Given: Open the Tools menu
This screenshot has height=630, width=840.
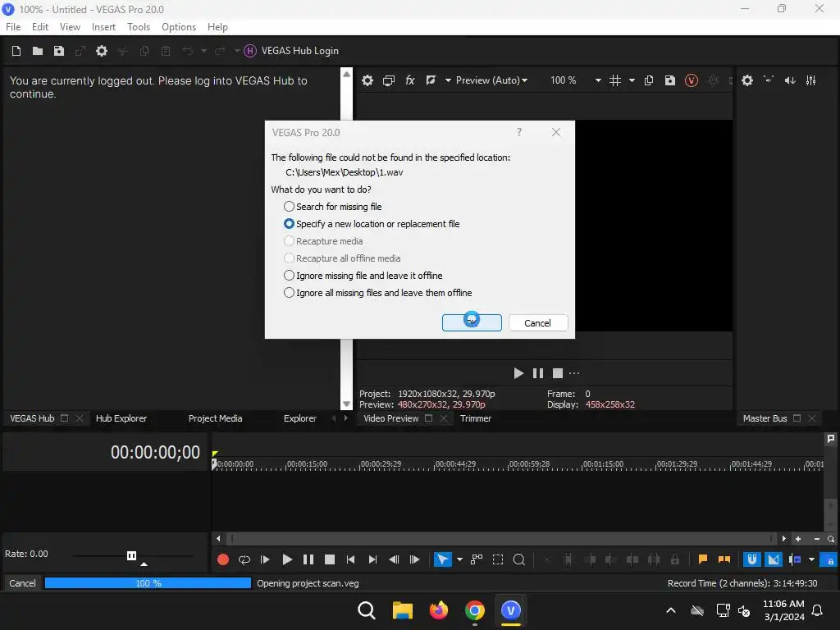Looking at the screenshot, I should tap(139, 27).
